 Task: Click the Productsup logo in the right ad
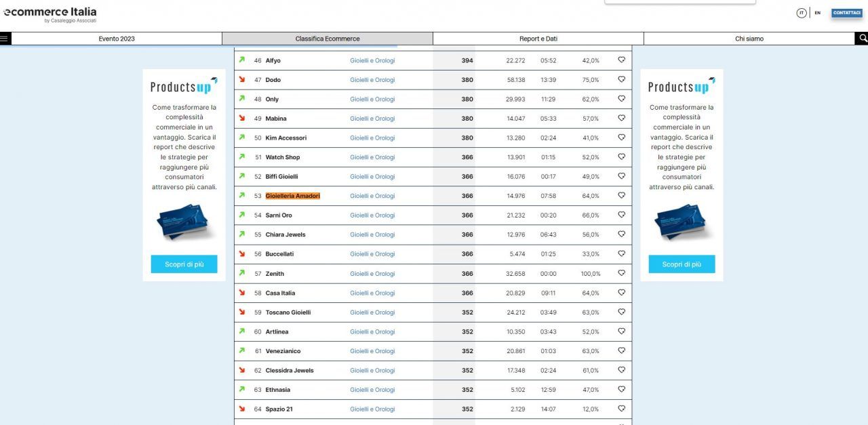[x=682, y=86]
